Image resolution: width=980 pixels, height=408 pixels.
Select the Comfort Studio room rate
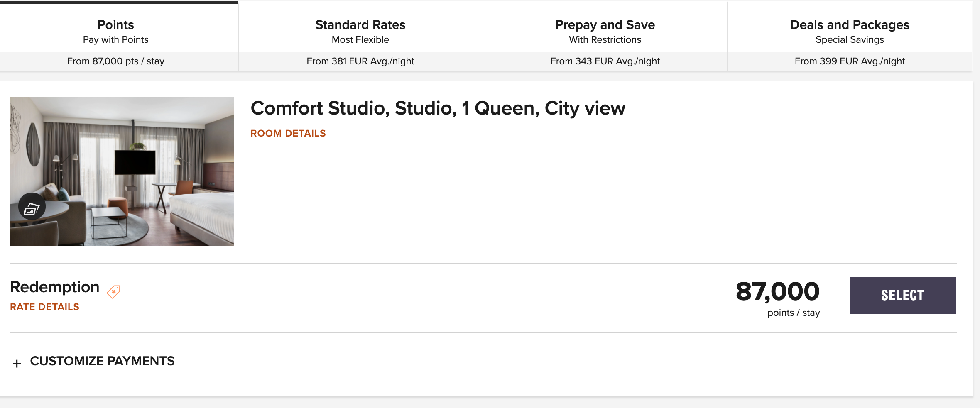pos(902,295)
